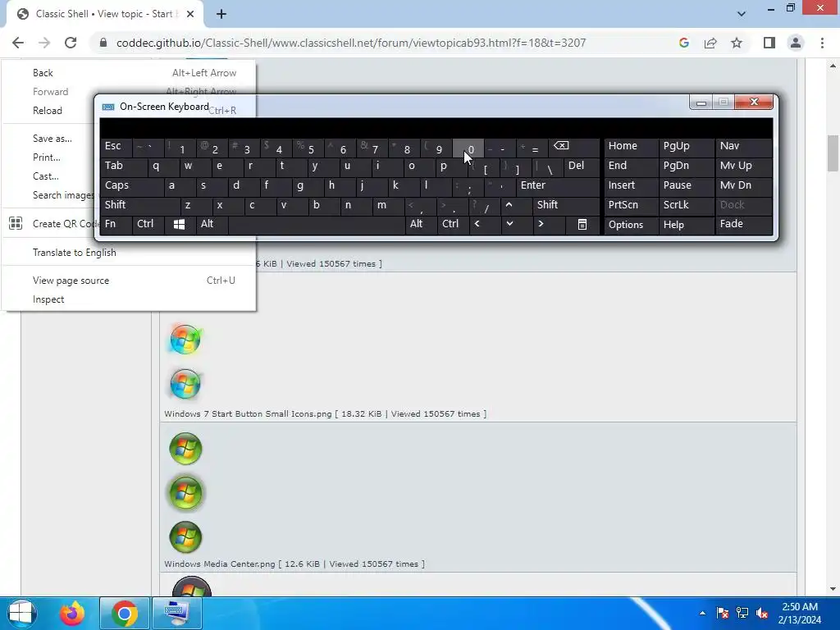This screenshot has height=630, width=840.
Task: Toggle left Alt key on keyboard
Action: [x=212, y=225]
